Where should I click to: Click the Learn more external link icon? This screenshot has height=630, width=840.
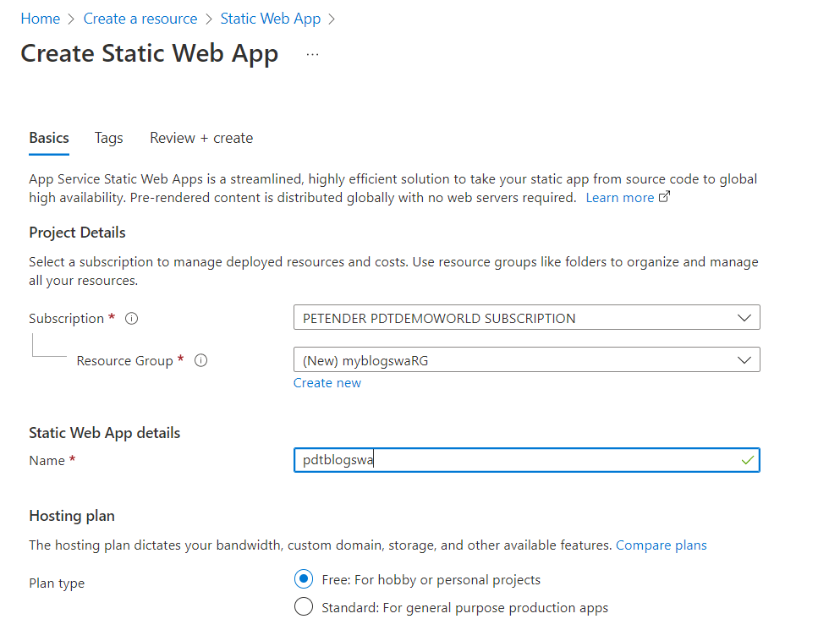(x=665, y=197)
